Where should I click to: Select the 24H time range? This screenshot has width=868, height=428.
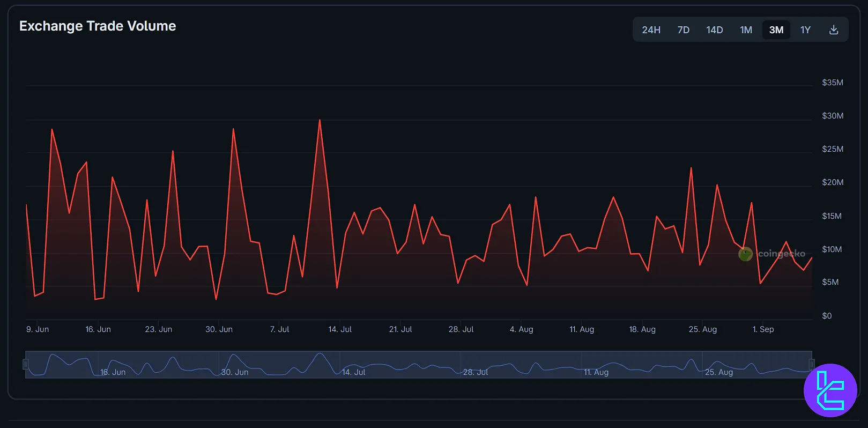pyautogui.click(x=651, y=30)
